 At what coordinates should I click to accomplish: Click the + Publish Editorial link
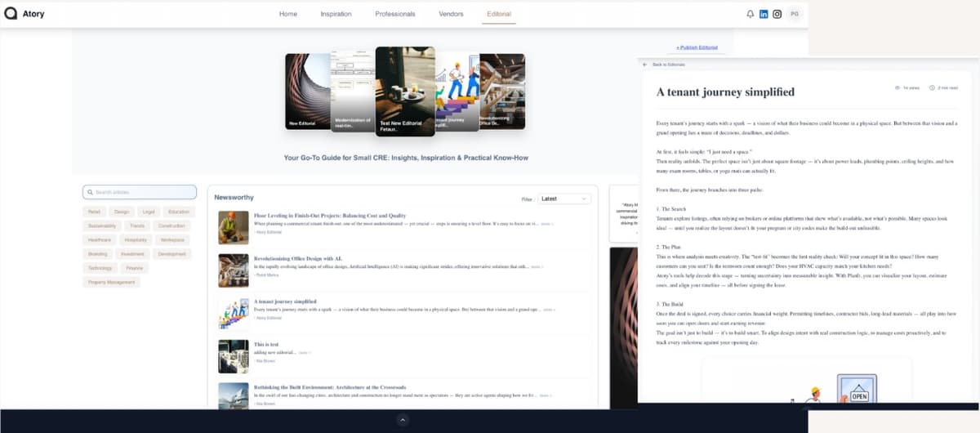pyautogui.click(x=697, y=47)
